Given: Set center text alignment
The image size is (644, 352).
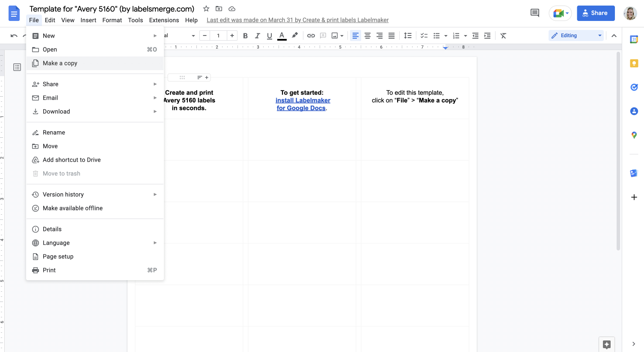Looking at the screenshot, I should [367, 36].
